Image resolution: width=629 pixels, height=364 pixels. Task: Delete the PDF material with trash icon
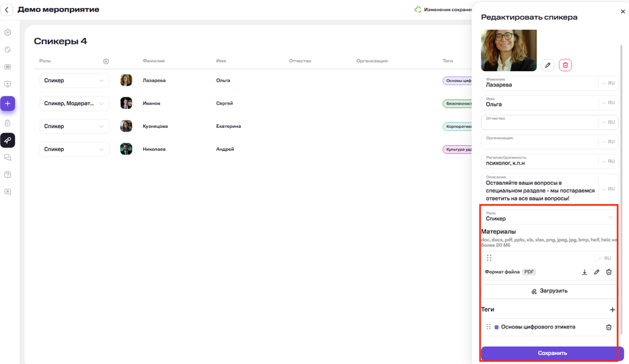[x=609, y=272]
